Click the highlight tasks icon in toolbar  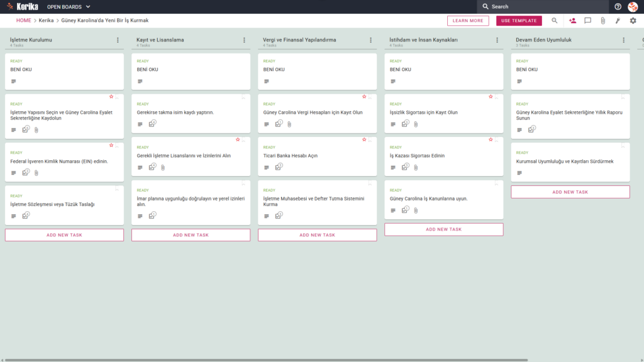pos(618,21)
